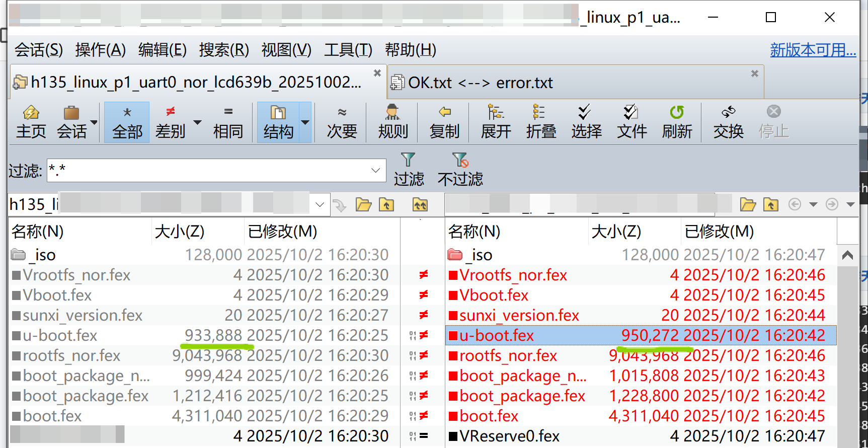868x448 pixels.
Task: Click the new version available (新版本可用) link
Action: pyautogui.click(x=813, y=50)
